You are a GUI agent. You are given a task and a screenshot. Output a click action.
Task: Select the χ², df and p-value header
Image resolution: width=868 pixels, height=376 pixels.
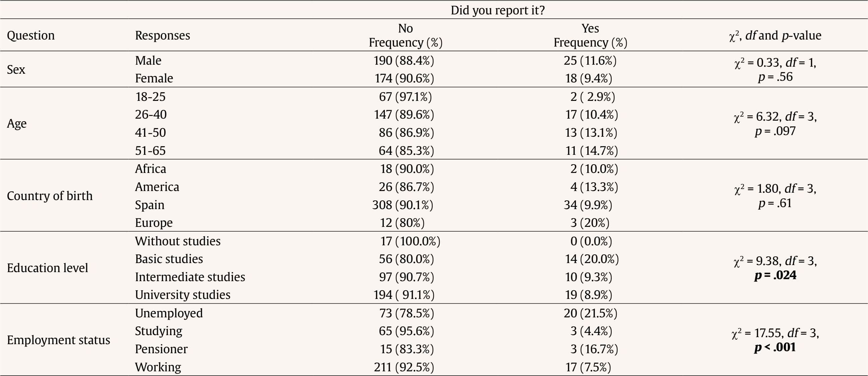coord(775,36)
